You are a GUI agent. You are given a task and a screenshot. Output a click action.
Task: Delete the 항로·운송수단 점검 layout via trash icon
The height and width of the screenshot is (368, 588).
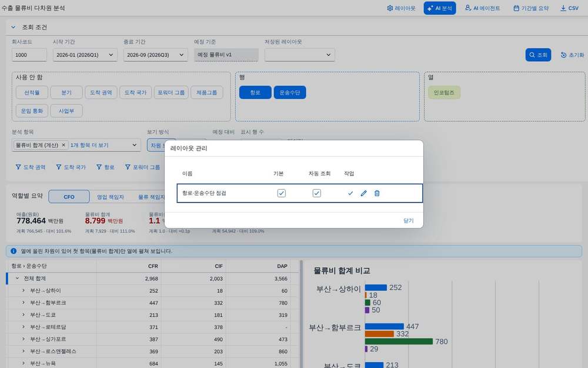point(377,193)
